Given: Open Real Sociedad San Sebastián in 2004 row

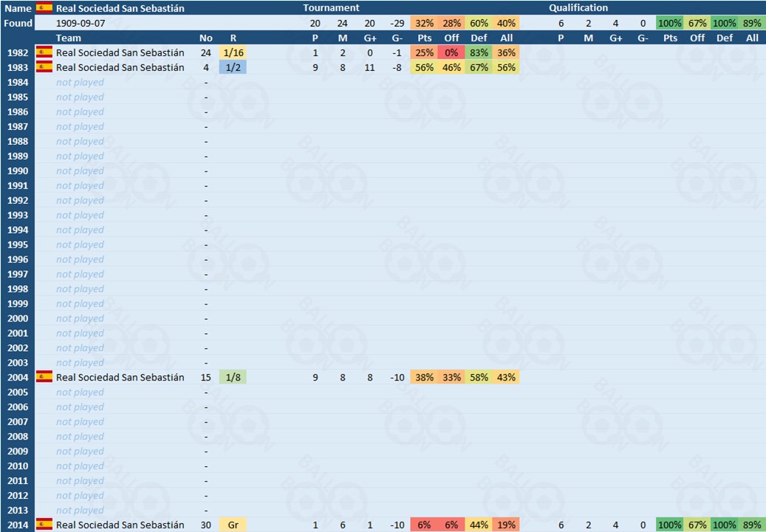Looking at the screenshot, I should (120, 377).
